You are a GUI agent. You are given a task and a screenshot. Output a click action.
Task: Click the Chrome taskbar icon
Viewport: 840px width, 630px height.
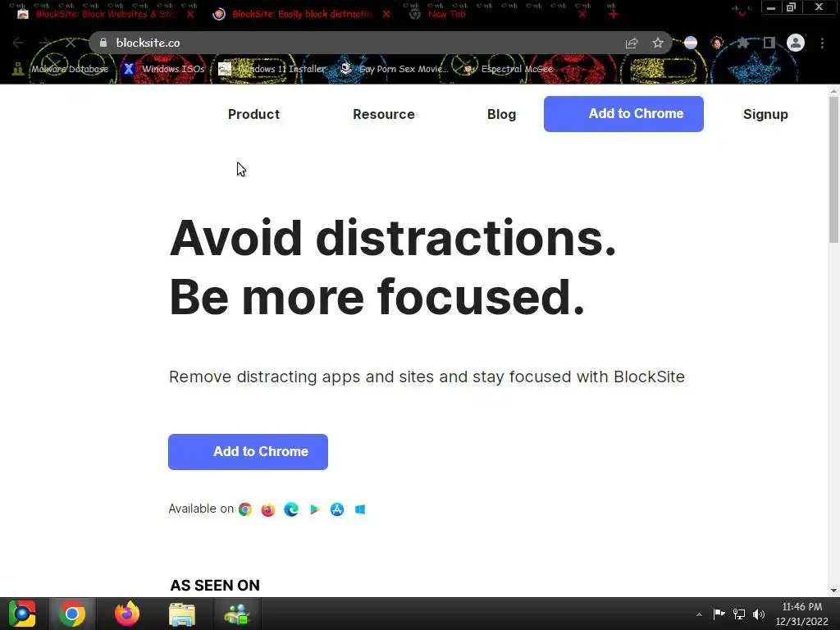point(72,614)
